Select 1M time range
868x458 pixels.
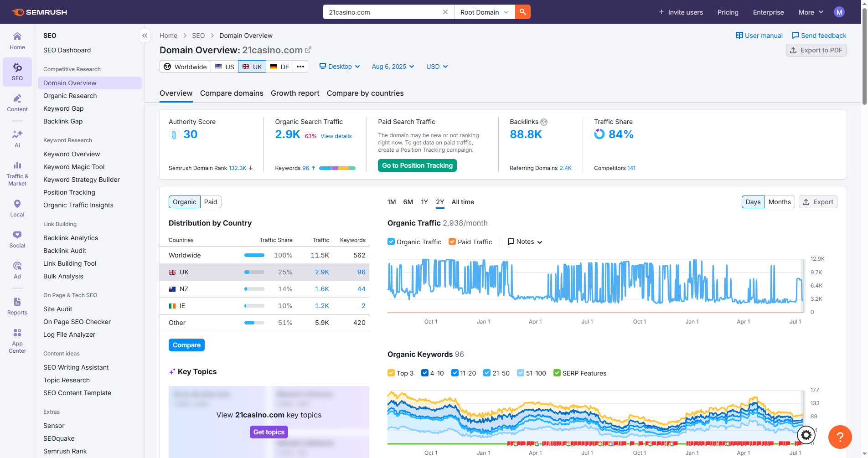(392, 202)
